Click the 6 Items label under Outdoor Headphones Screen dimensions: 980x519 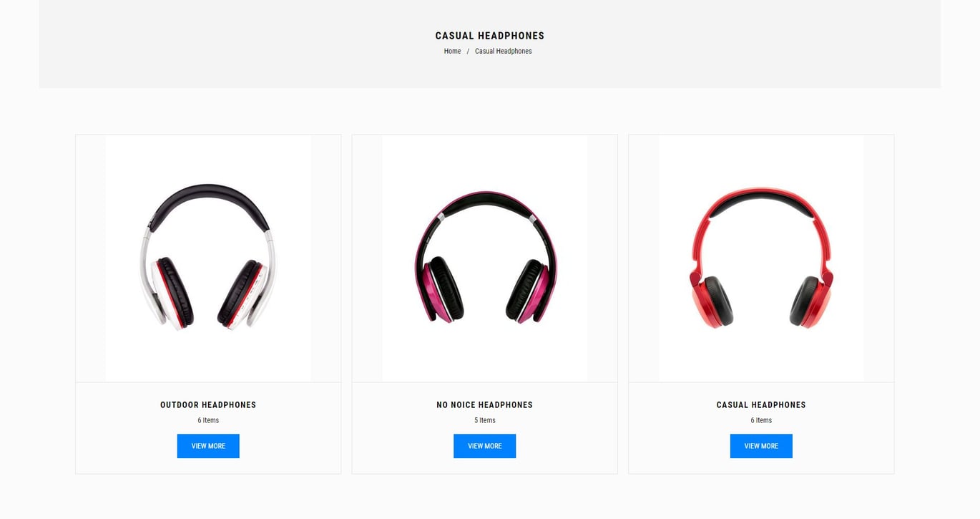pos(208,420)
